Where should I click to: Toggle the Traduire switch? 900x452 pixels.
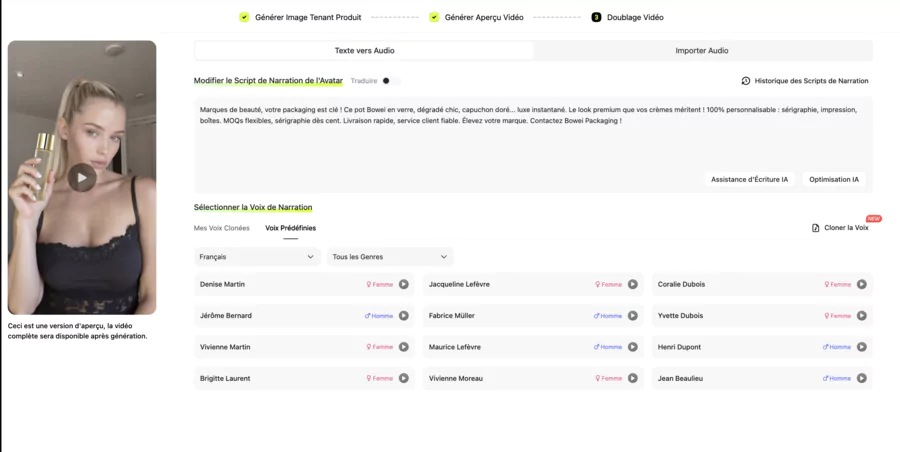pyautogui.click(x=390, y=81)
